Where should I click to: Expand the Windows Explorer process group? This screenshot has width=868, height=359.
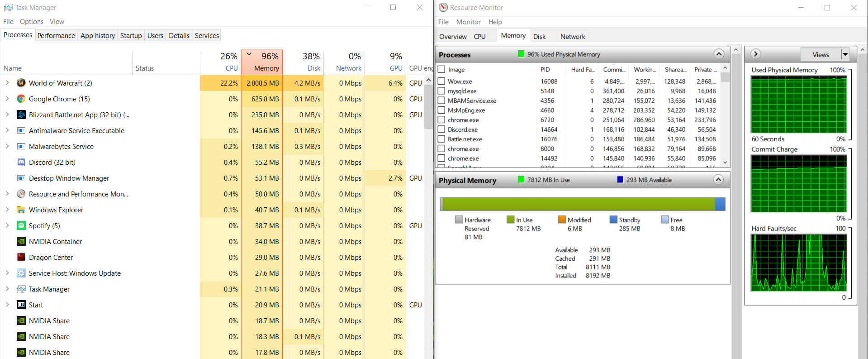[x=7, y=210]
